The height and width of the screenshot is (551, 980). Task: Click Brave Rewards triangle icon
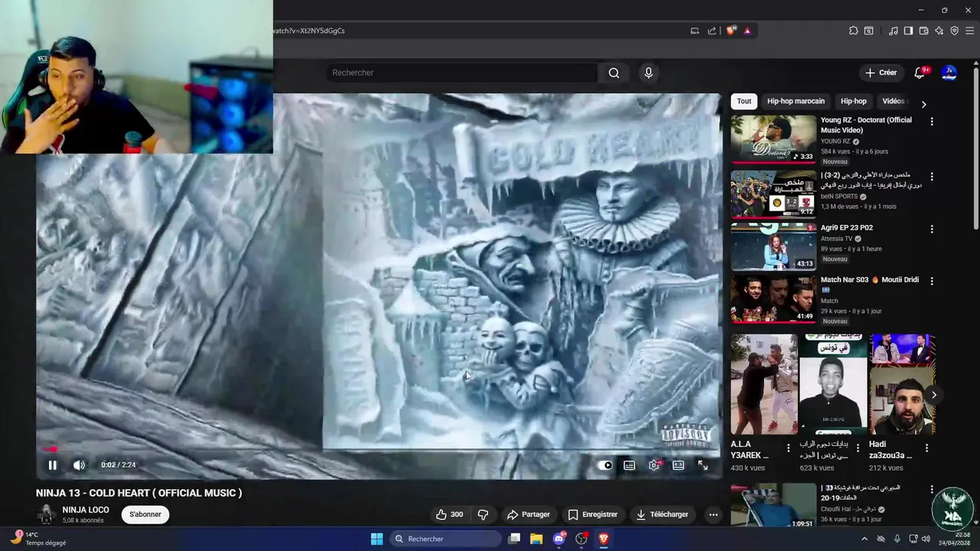(x=747, y=31)
